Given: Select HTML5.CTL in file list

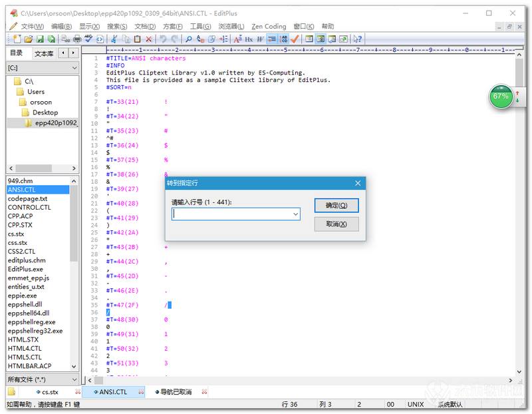Looking at the screenshot, I should pyautogui.click(x=25, y=357).
